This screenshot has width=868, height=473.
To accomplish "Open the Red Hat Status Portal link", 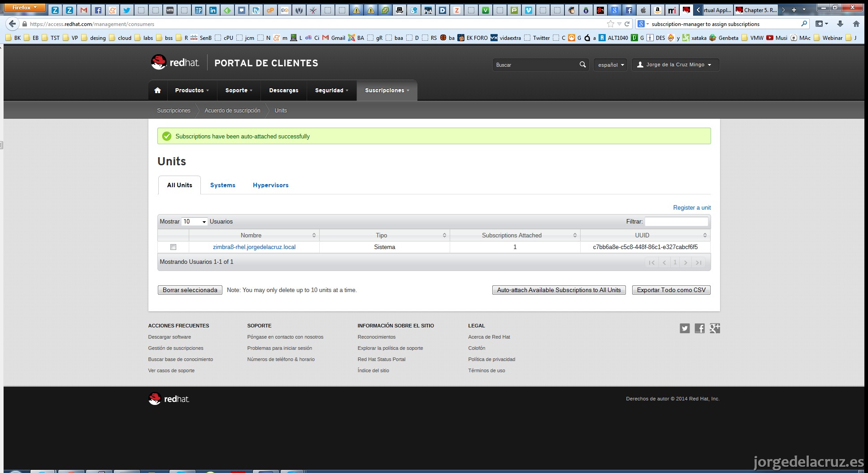I will (x=382, y=359).
